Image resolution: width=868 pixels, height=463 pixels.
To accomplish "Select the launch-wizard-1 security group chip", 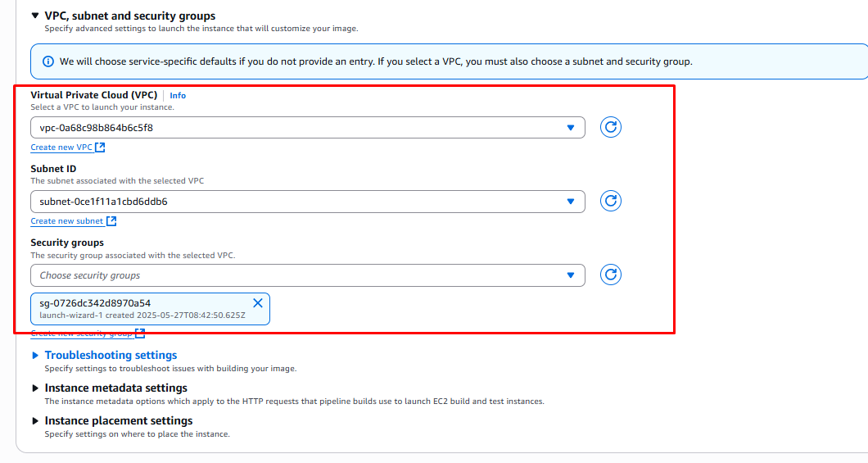I will 139,309.
